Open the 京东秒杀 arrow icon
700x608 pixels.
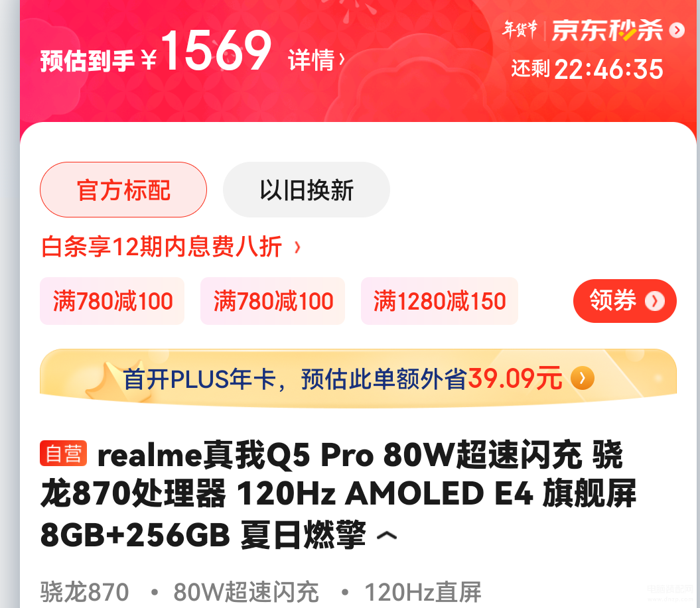click(677, 30)
